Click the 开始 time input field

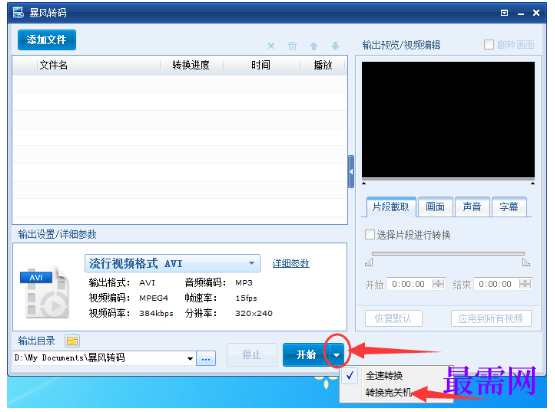point(410,284)
